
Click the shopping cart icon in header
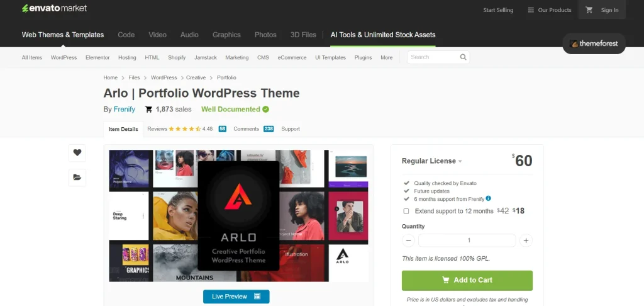[589, 10]
